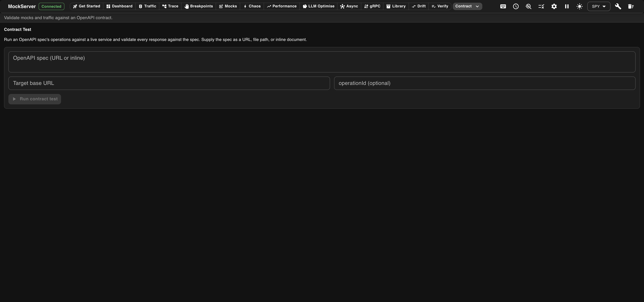Expand the Contract tab dropdown
644x302 pixels.
(x=467, y=6)
